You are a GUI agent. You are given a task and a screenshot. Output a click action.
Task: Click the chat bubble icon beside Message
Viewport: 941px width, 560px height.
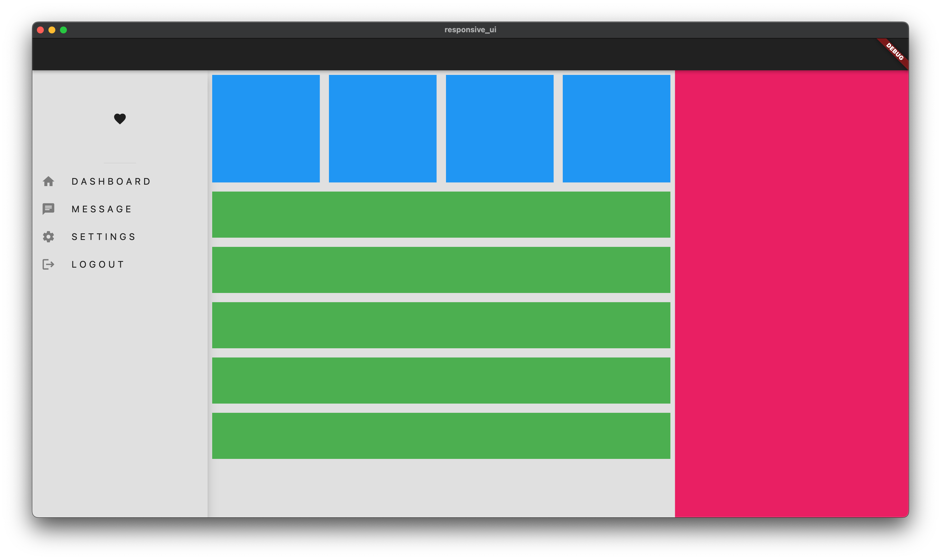48,209
